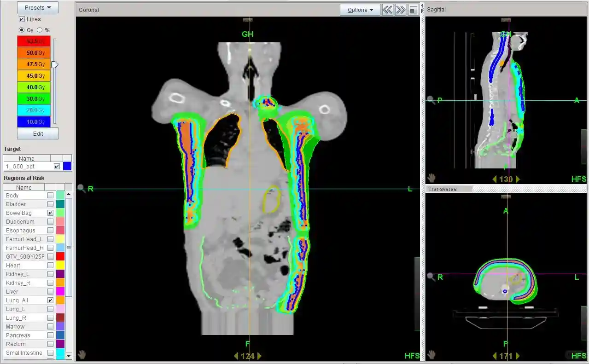Screen dimensions: 589x364
Task: Enable the Heart region checkbox
Action: coord(50,266)
